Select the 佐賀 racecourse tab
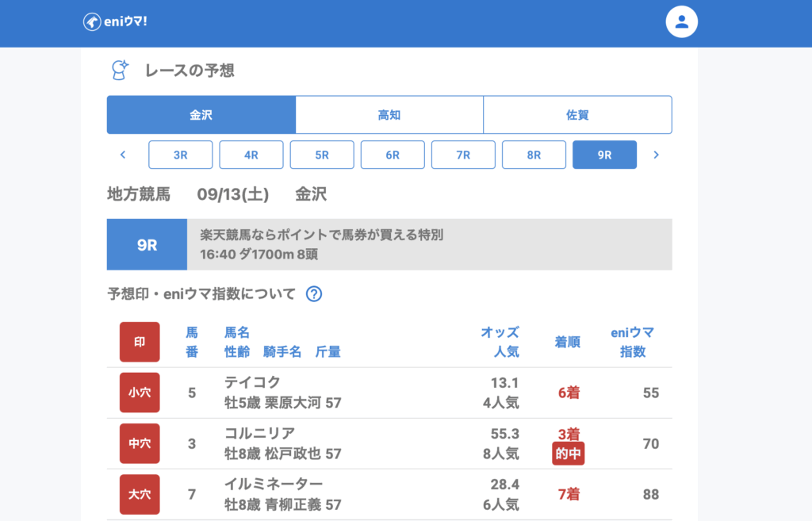 [x=577, y=115]
